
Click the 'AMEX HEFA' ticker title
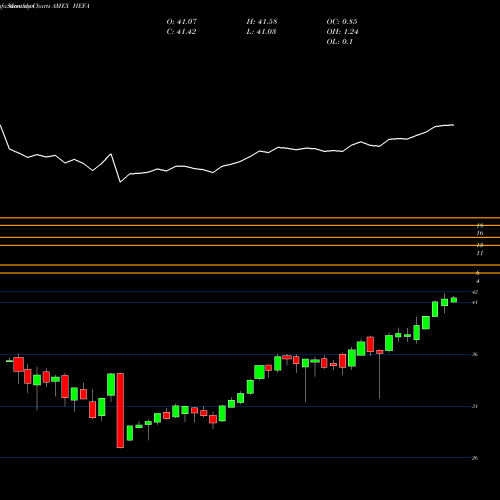pos(71,6)
